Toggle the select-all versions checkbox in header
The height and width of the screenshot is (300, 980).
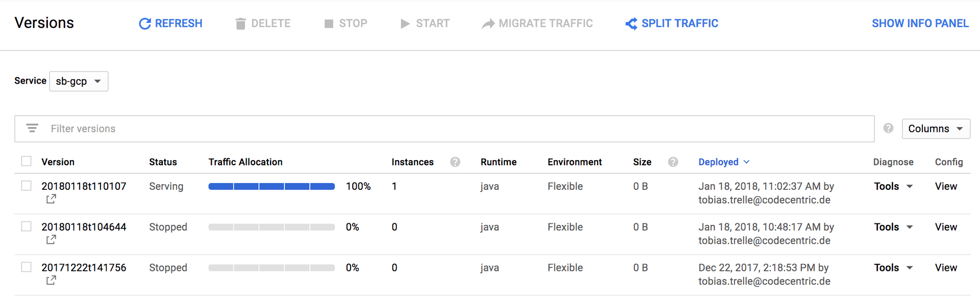(x=27, y=161)
